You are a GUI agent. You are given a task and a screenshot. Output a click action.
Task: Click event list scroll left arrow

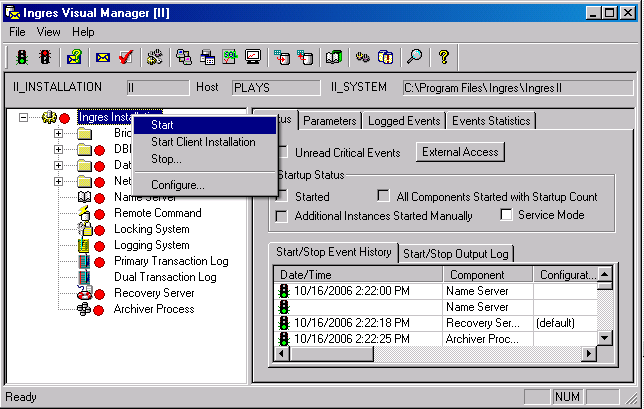tap(282, 354)
